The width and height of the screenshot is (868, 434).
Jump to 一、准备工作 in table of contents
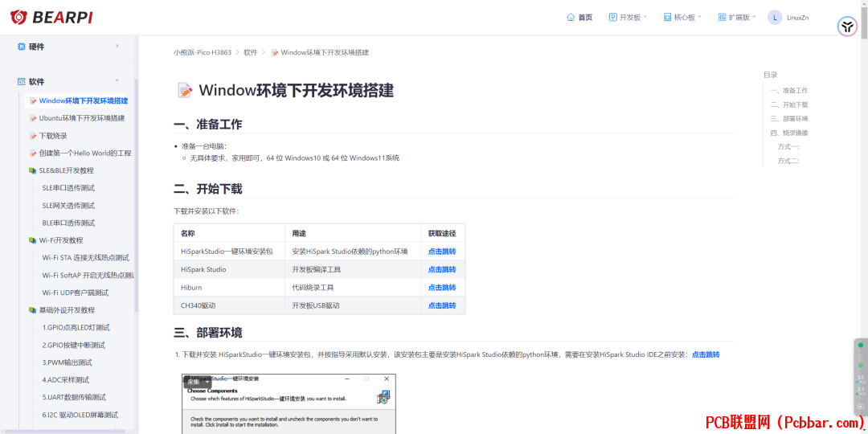click(x=789, y=90)
